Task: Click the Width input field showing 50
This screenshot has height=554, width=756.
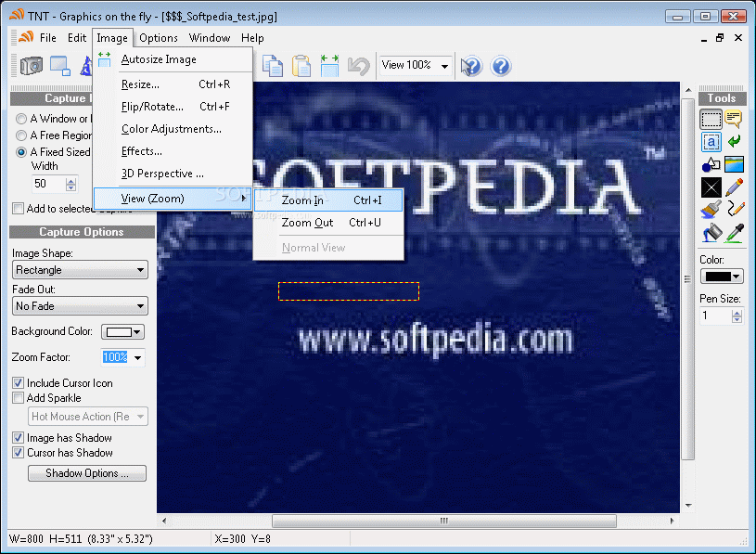Action: [x=48, y=184]
